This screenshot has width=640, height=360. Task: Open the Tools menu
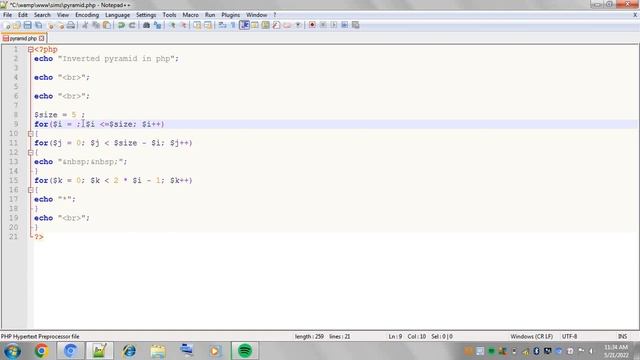(169, 15)
